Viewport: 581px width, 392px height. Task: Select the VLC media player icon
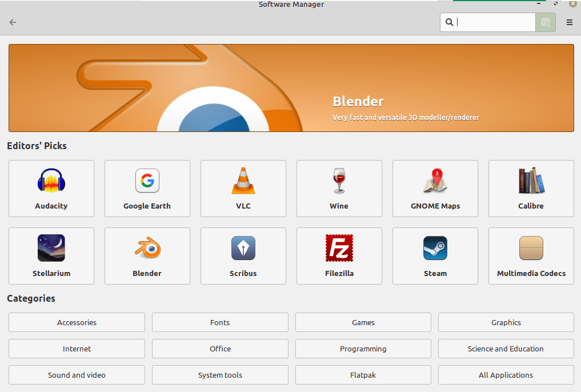pos(243,189)
